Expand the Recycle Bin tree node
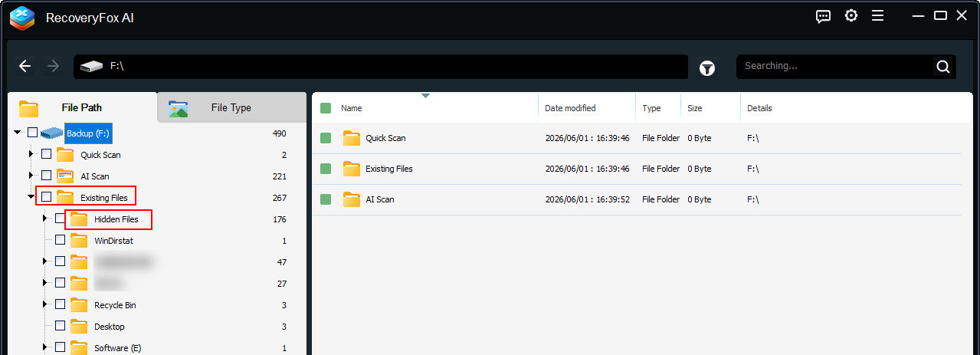This screenshot has height=355, width=980. [x=45, y=304]
